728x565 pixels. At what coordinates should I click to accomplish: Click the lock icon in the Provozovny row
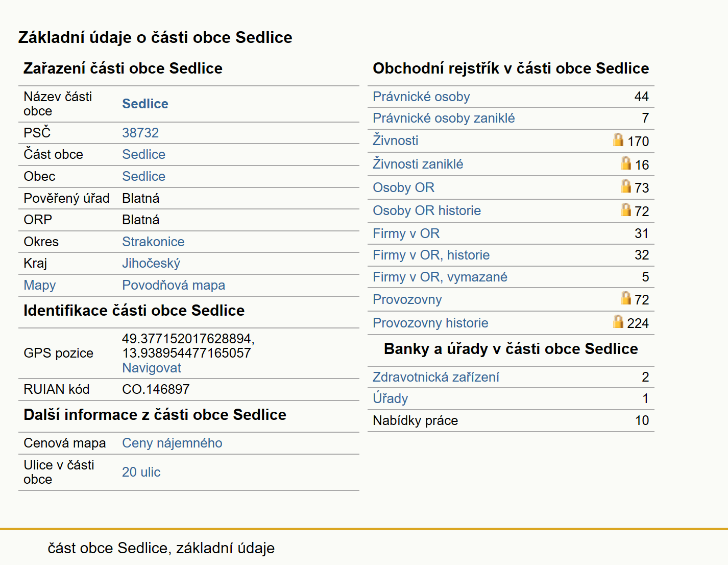[x=626, y=298]
